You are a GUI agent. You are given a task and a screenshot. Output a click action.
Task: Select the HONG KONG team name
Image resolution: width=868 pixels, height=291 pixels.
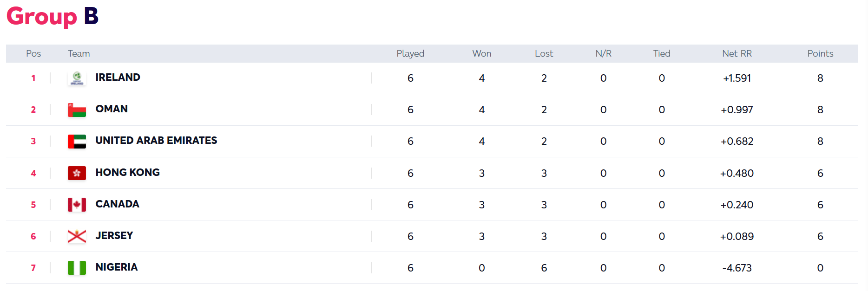tap(127, 173)
